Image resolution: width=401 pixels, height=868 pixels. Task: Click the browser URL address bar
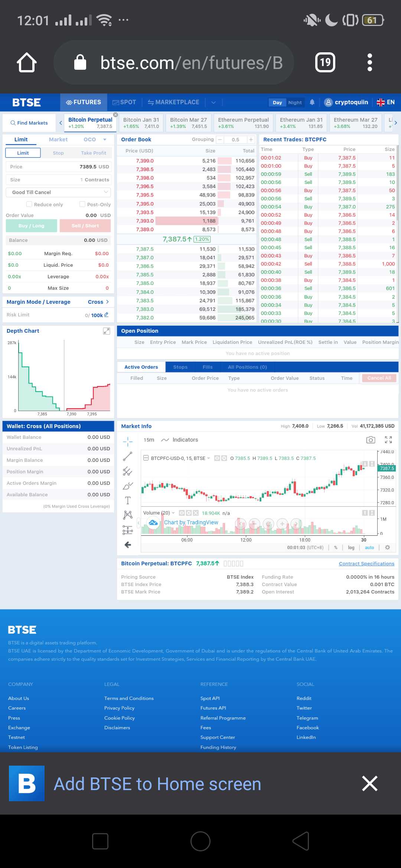coord(174,62)
